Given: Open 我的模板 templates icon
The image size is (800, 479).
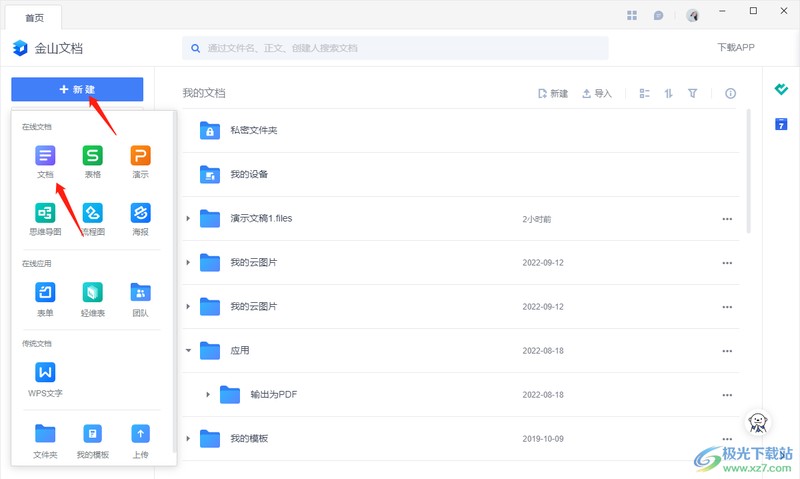Looking at the screenshot, I should (92, 434).
